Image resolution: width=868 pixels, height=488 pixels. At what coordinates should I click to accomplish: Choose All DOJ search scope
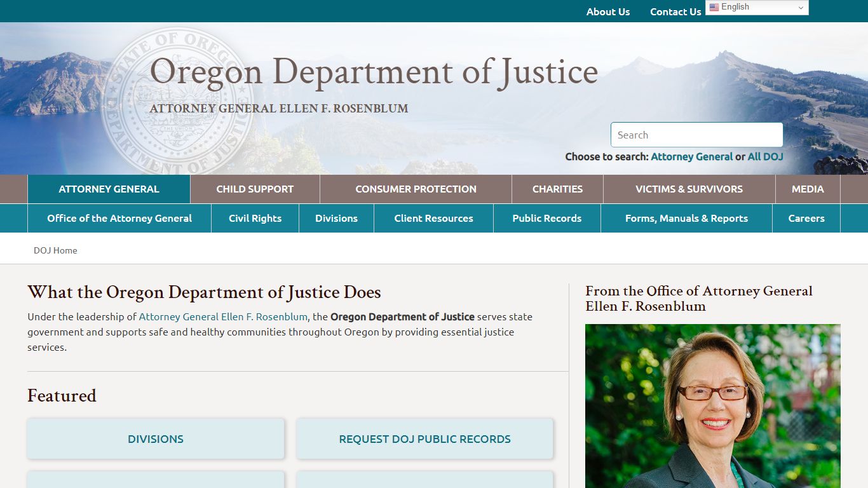[x=765, y=156]
